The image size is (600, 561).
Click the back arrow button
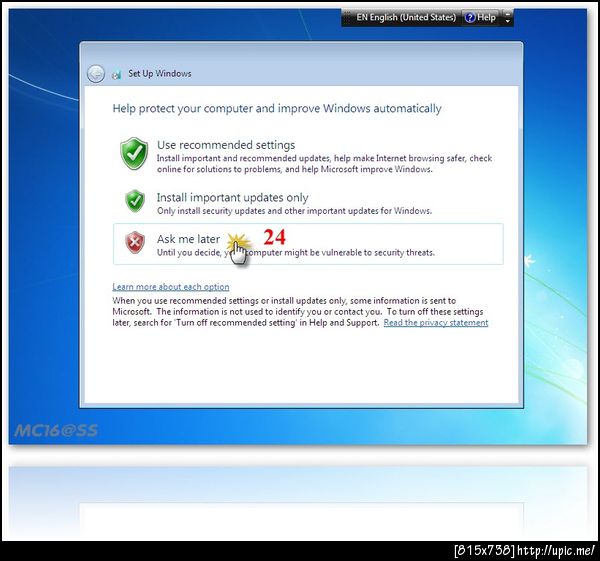click(x=96, y=74)
